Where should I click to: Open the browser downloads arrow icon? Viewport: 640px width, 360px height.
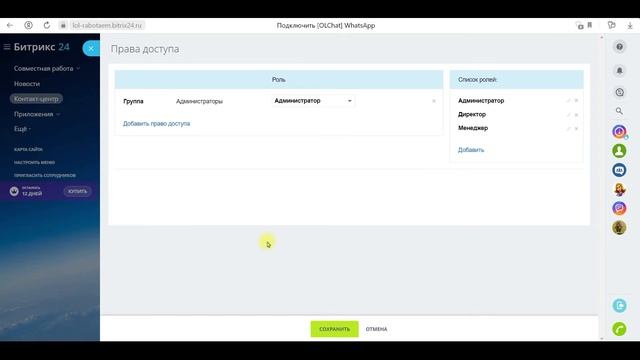pyautogui.click(x=630, y=25)
